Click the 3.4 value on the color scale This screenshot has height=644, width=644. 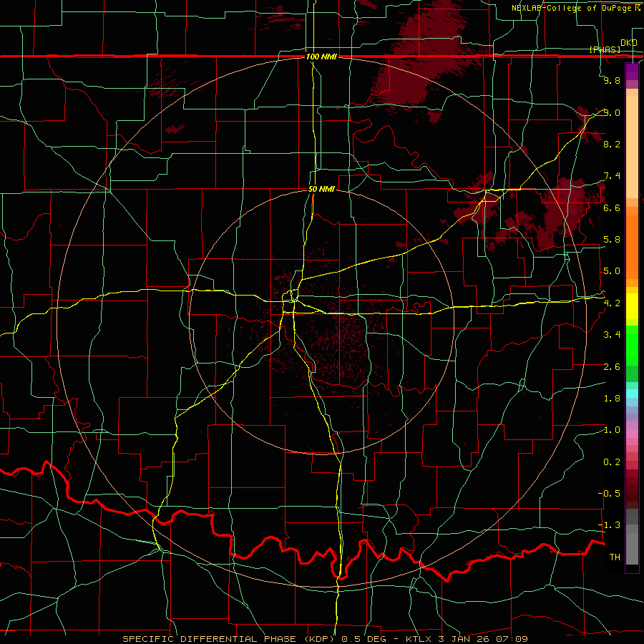612,335
